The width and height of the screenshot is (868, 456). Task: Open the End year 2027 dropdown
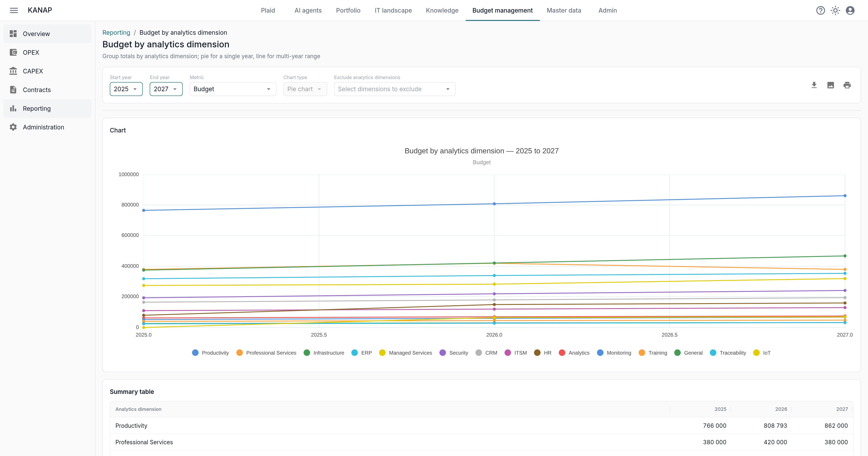[x=166, y=89]
